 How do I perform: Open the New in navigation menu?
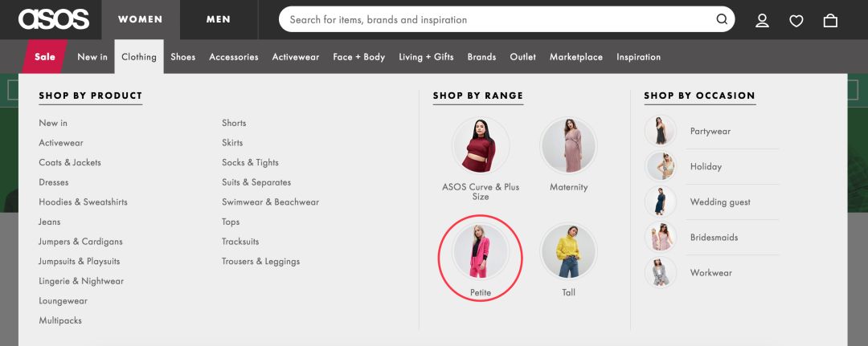point(92,57)
